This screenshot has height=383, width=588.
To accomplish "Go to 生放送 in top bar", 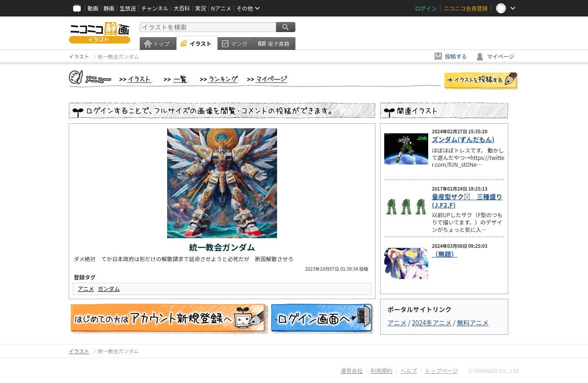I will (x=128, y=8).
